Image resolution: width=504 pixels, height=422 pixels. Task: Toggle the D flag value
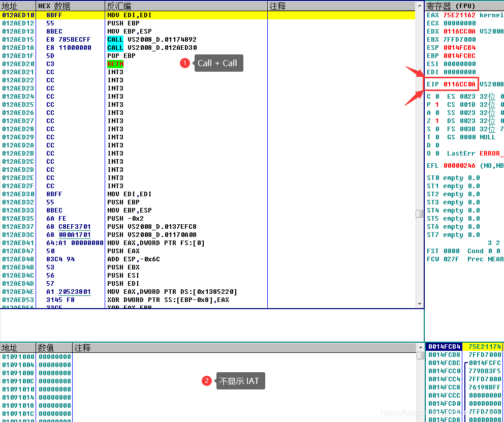coord(437,145)
